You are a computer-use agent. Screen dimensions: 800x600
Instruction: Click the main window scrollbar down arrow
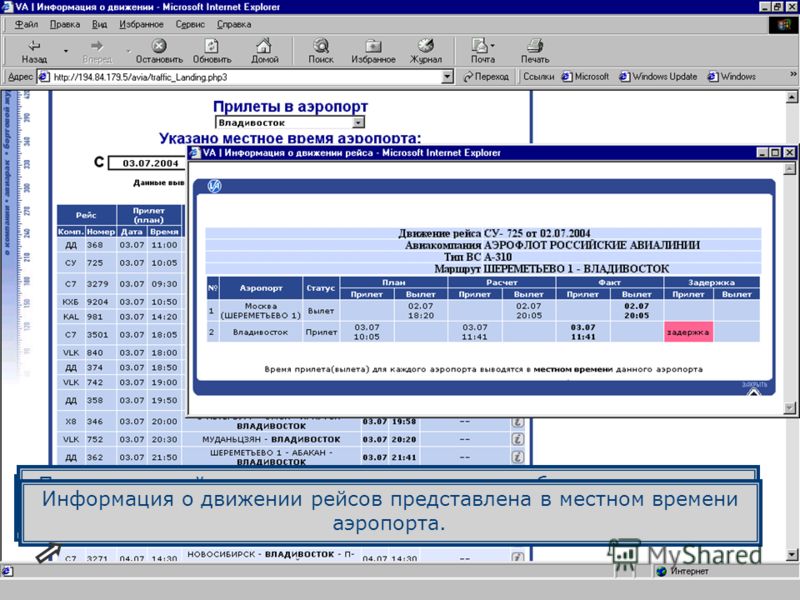(x=792, y=555)
